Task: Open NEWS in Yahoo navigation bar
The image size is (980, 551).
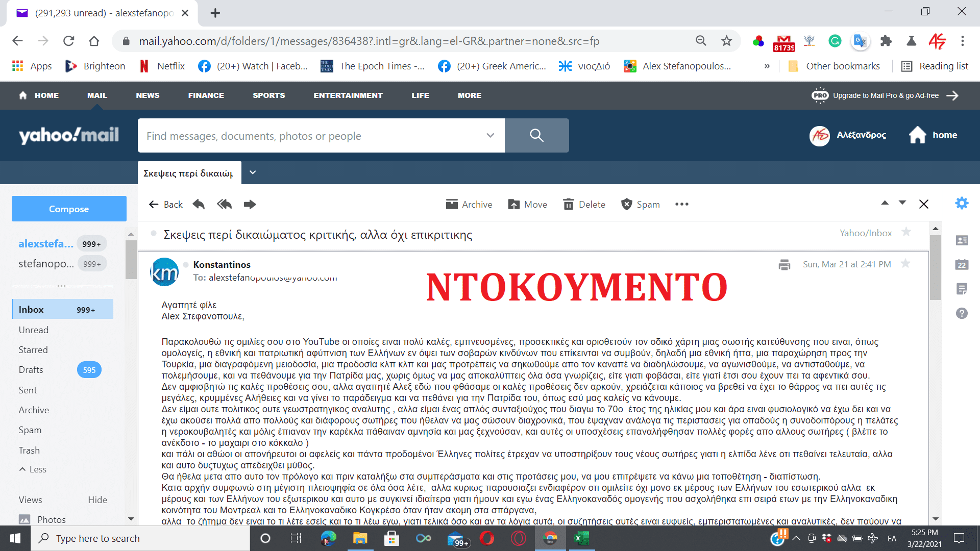Action: click(148, 95)
